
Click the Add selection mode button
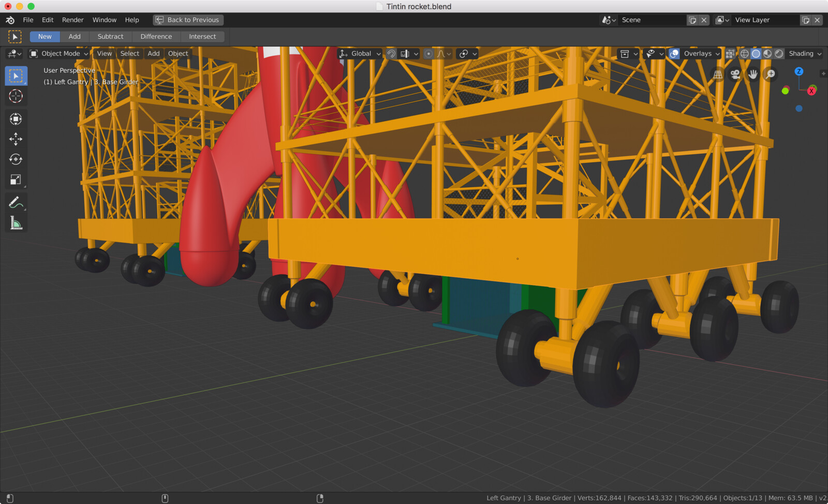[75, 36]
